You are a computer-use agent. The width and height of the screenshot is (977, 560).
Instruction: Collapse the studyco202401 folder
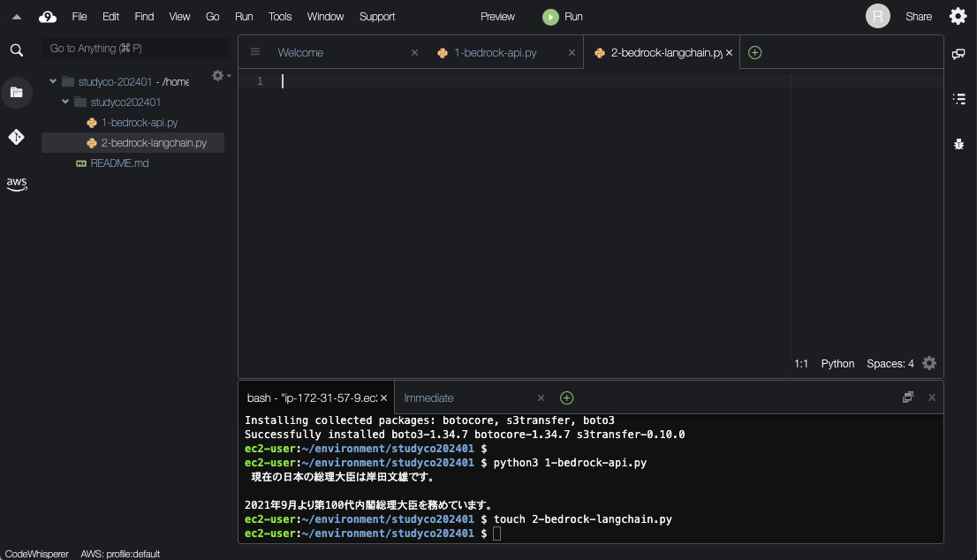pos(64,102)
